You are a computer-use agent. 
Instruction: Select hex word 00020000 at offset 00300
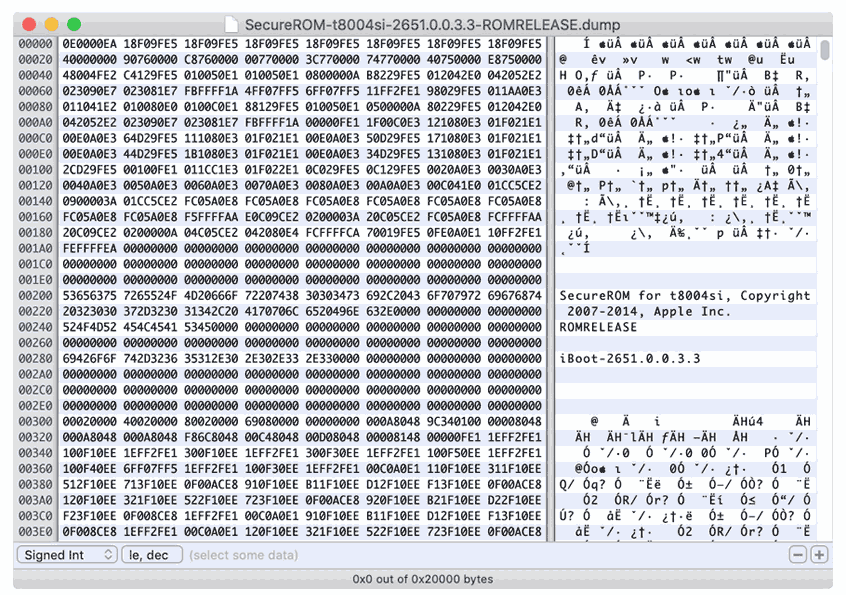click(90, 421)
